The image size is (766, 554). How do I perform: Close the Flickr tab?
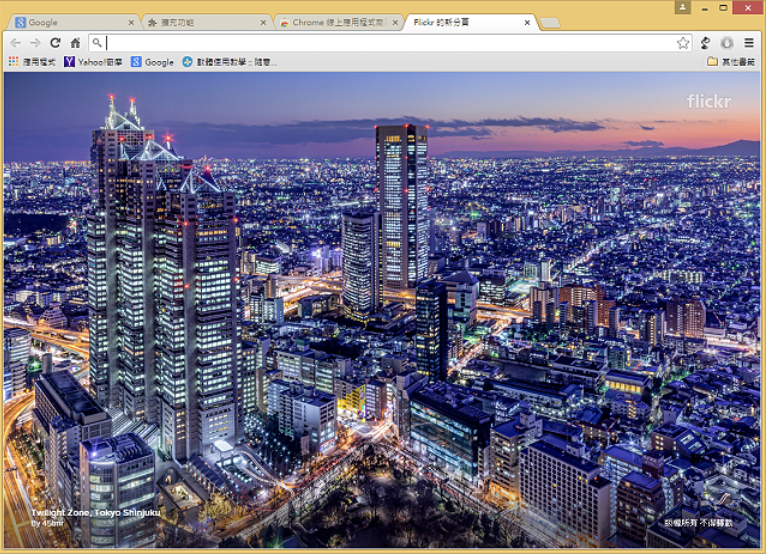pyautogui.click(x=527, y=22)
